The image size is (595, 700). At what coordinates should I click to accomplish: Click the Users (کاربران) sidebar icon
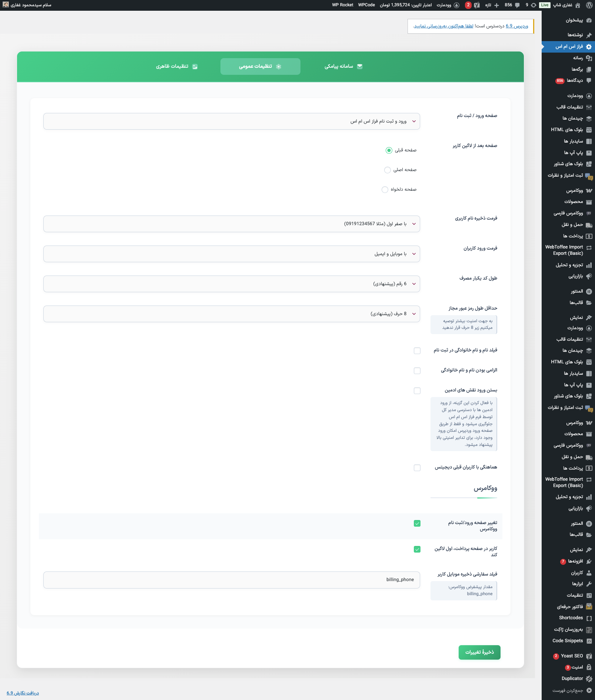[x=589, y=573]
